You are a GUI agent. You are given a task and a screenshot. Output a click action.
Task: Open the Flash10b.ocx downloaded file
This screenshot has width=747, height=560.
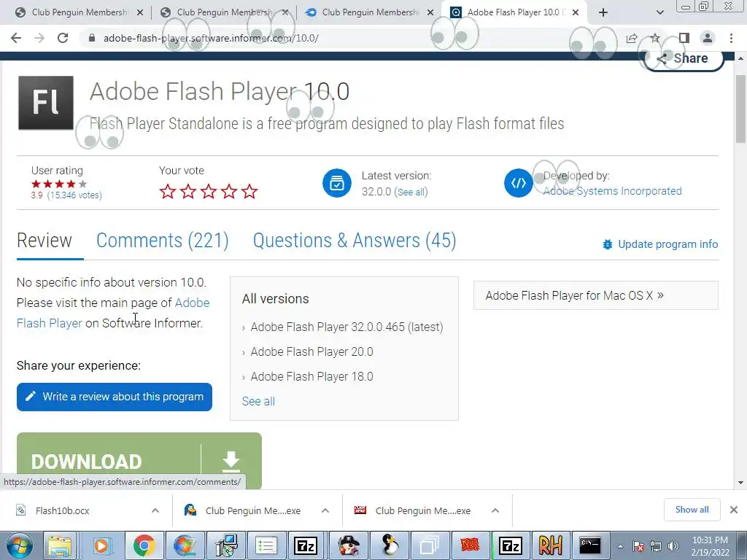(x=62, y=510)
